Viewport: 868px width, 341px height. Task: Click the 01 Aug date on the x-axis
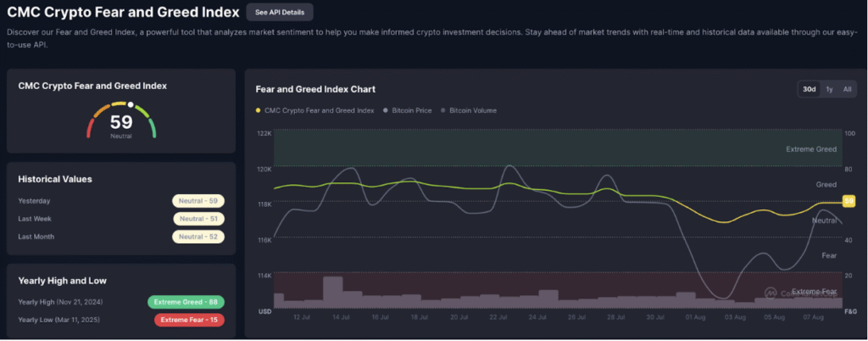click(695, 317)
